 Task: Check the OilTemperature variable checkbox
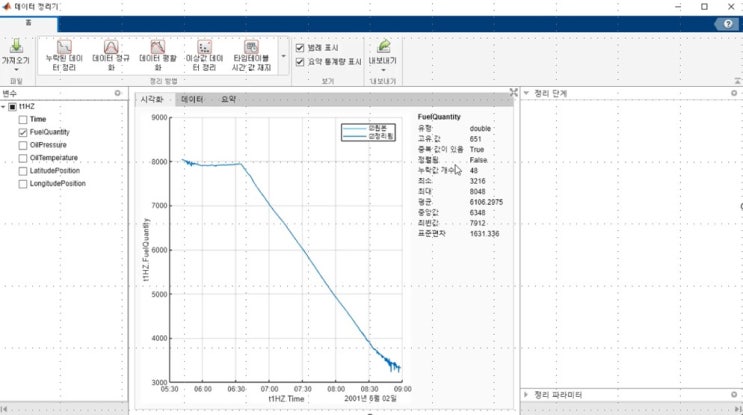coord(23,158)
